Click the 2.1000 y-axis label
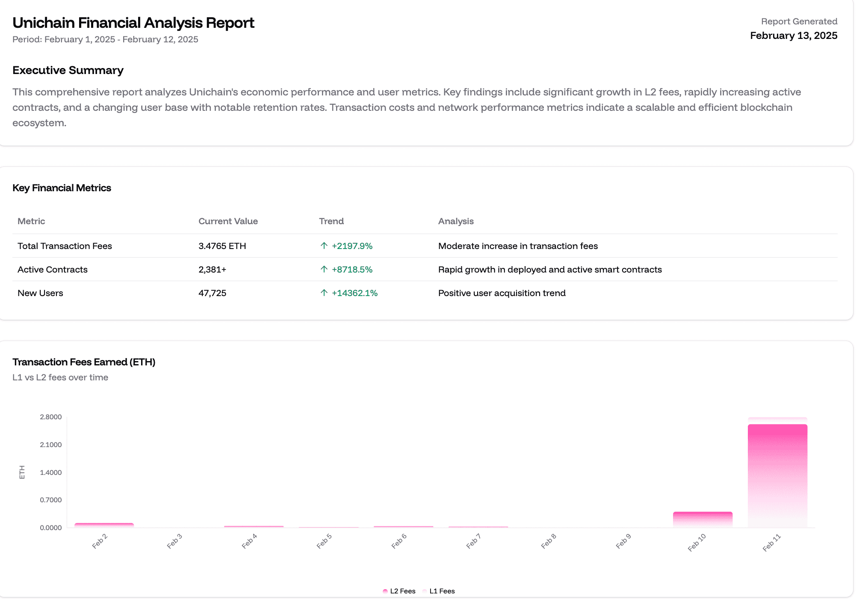The image size is (868, 599). point(51,445)
